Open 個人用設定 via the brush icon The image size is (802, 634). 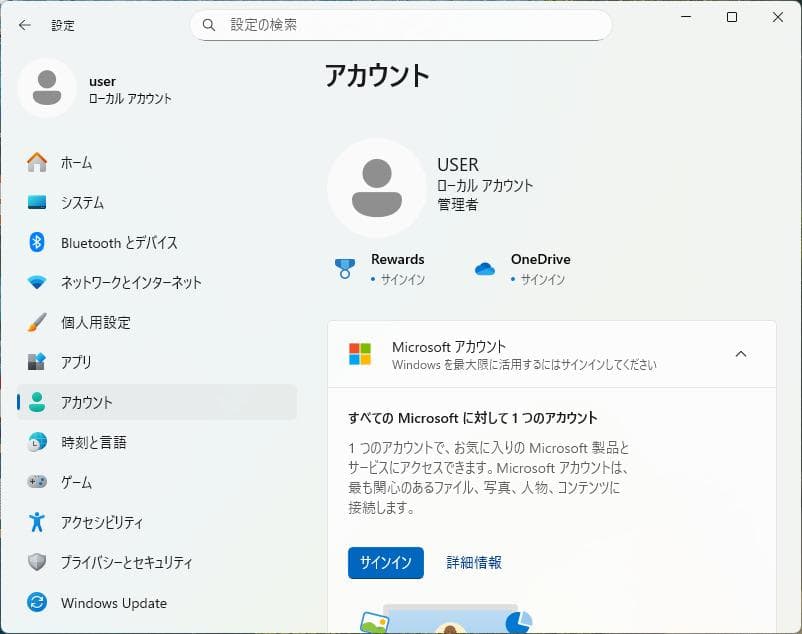pos(36,322)
